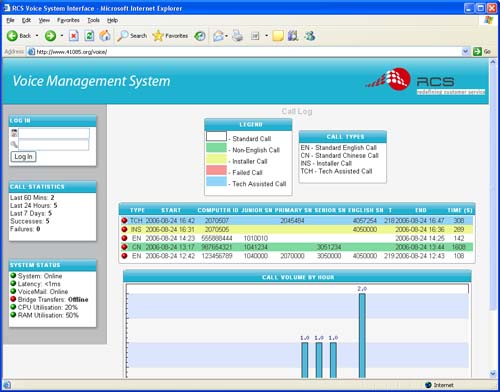Click the red Failed Call legend swatch
This screenshot has width=500, height=392.
216,170
